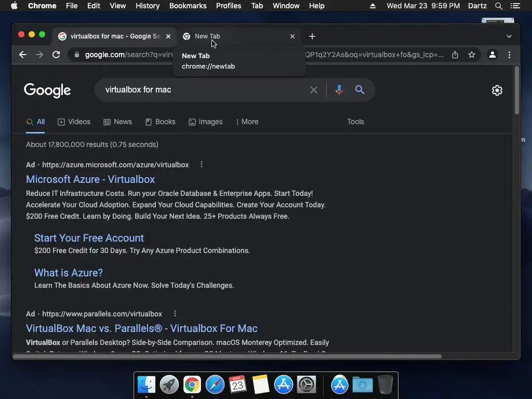Click the Dartz user name in menu bar
This screenshot has width=532, height=399.
pyautogui.click(x=477, y=6)
